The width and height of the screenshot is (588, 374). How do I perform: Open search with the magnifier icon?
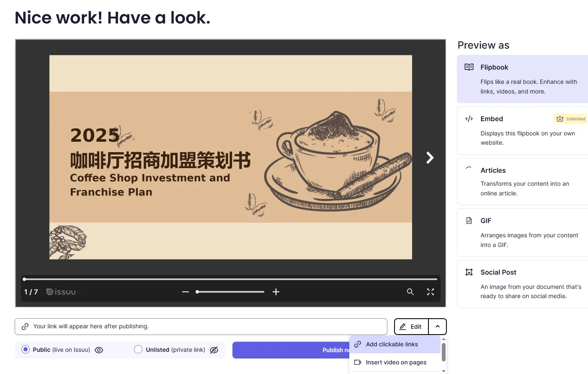click(x=410, y=292)
